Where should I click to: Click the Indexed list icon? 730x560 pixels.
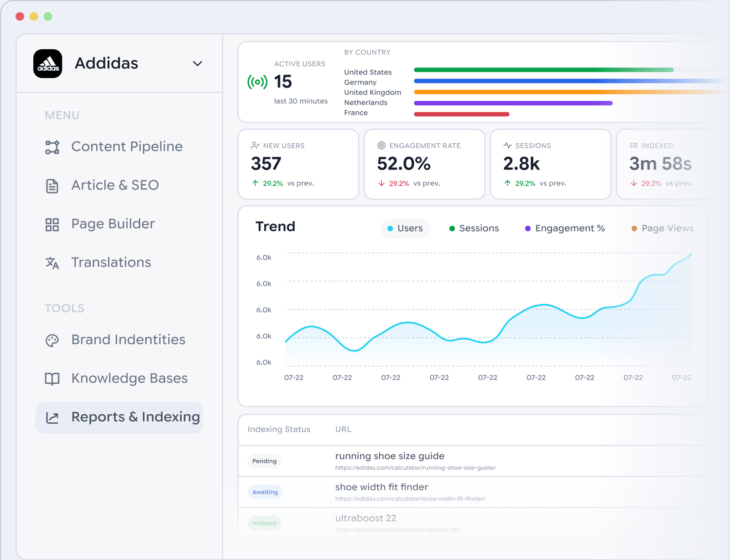click(x=634, y=145)
